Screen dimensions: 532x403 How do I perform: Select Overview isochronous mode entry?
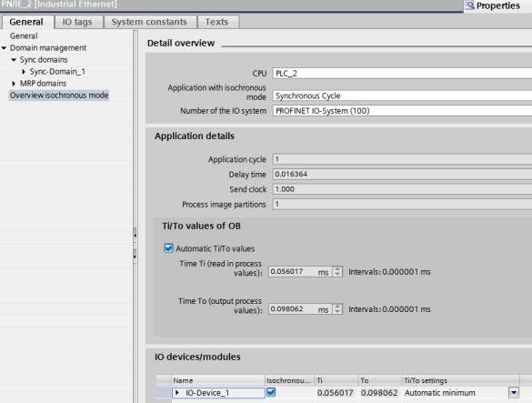click(x=59, y=96)
